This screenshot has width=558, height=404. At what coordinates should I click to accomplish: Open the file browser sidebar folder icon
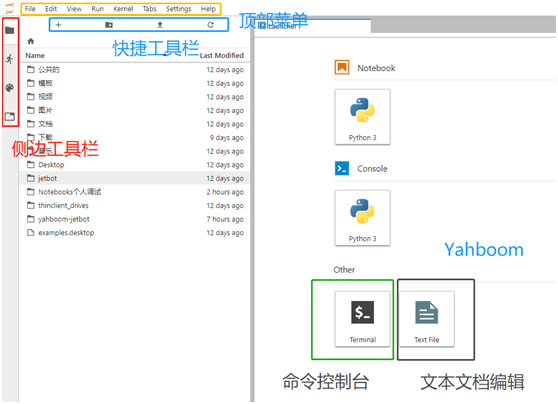pyautogui.click(x=10, y=30)
